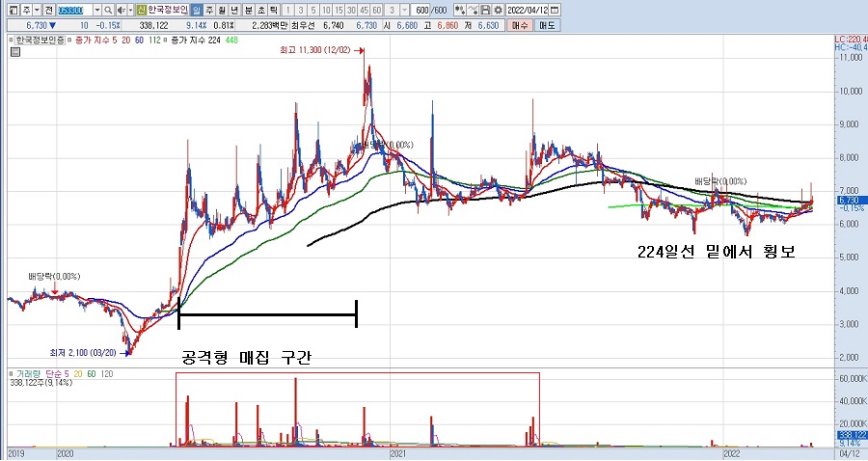Click the speaker sound icon in toolbar
Image resolution: width=868 pixels, height=461 pixels.
121,10
